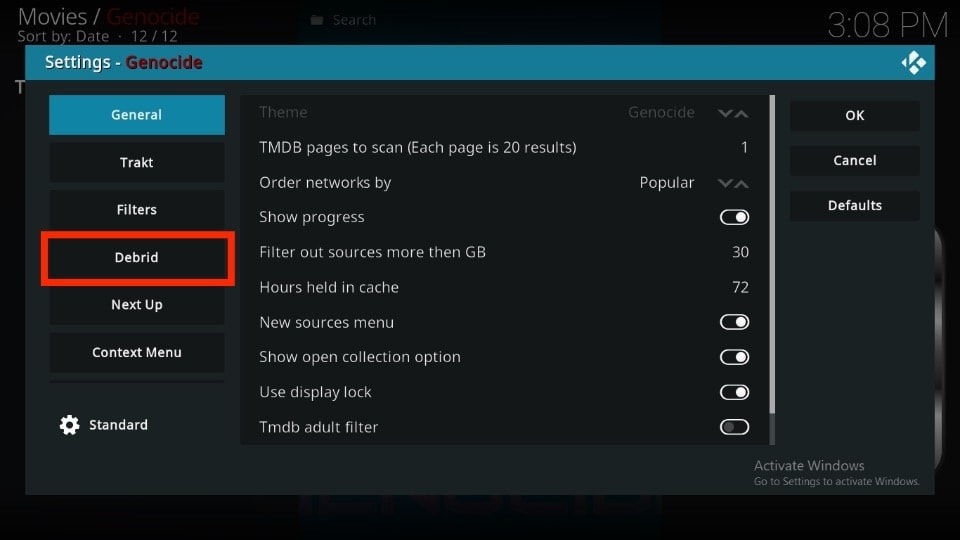The height and width of the screenshot is (540, 960).
Task: Confirm settings with the OK button
Action: click(855, 115)
